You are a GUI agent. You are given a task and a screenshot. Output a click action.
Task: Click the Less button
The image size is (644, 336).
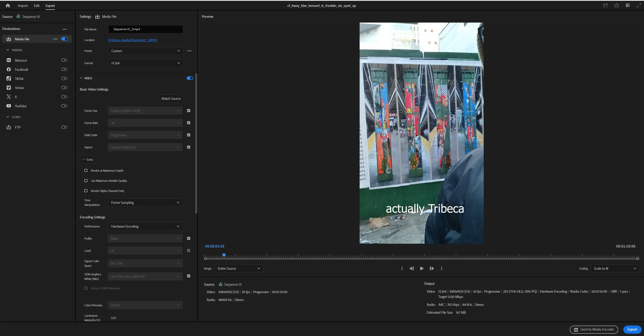(x=87, y=159)
